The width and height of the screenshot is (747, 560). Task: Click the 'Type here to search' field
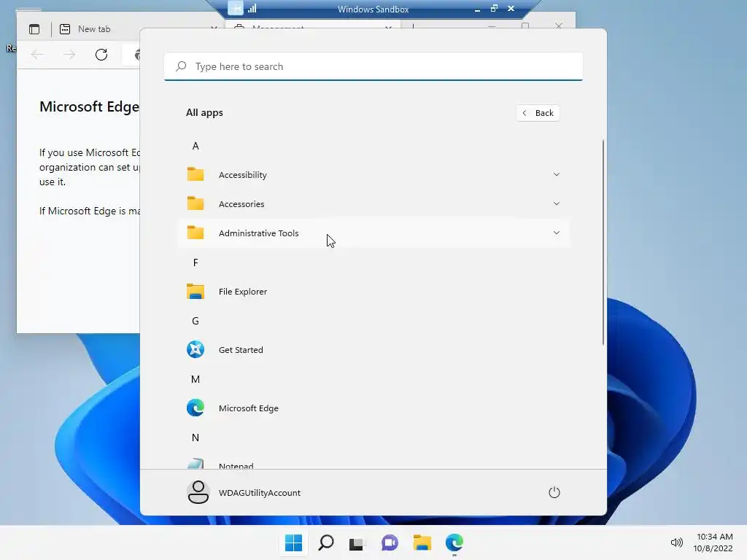[373, 66]
